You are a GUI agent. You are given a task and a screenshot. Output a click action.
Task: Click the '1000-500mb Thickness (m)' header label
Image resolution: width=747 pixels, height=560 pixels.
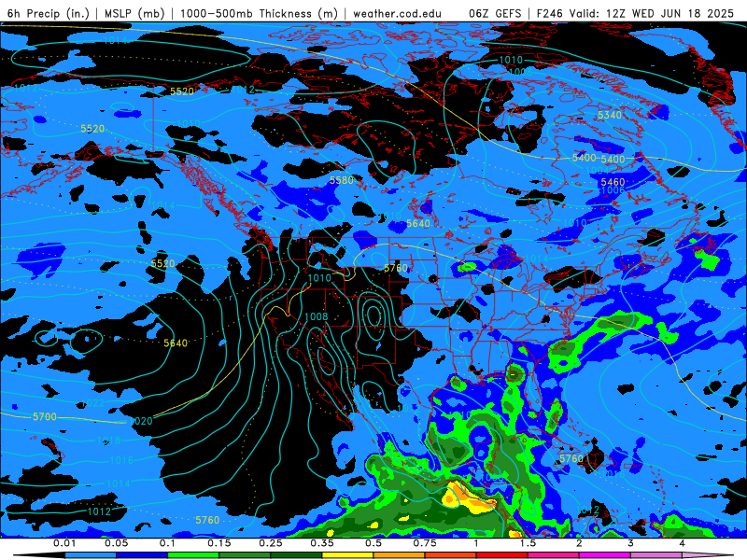click(x=259, y=13)
